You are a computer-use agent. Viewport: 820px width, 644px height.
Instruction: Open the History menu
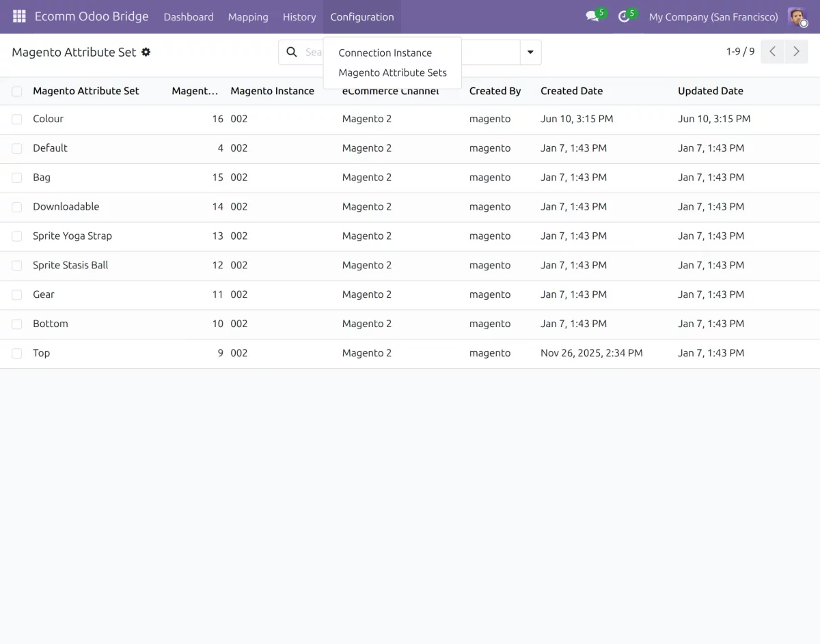(x=299, y=16)
